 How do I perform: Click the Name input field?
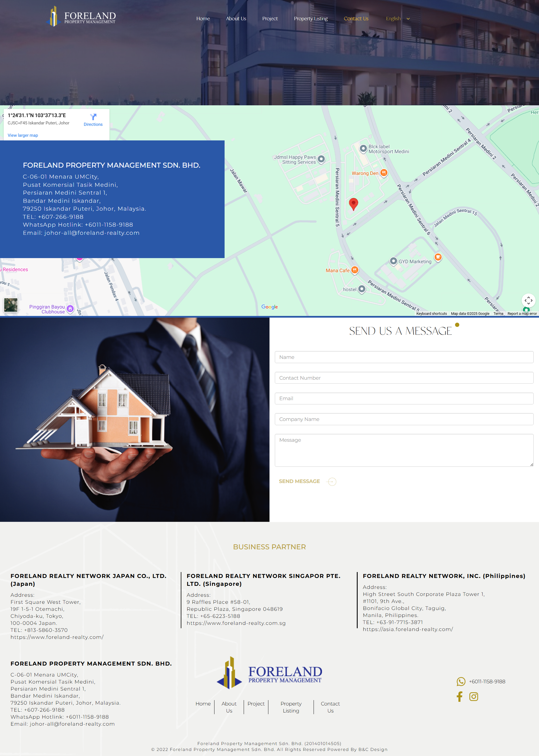(x=404, y=357)
